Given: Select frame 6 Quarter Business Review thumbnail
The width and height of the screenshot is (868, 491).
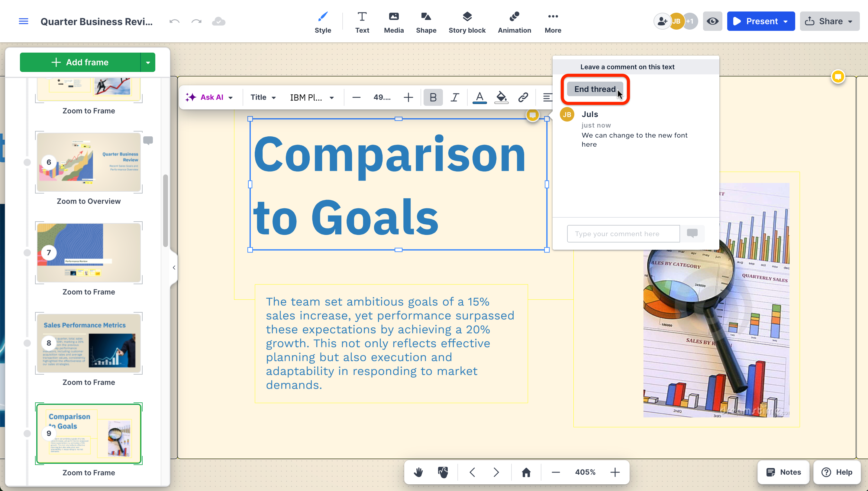Looking at the screenshot, I should [89, 162].
